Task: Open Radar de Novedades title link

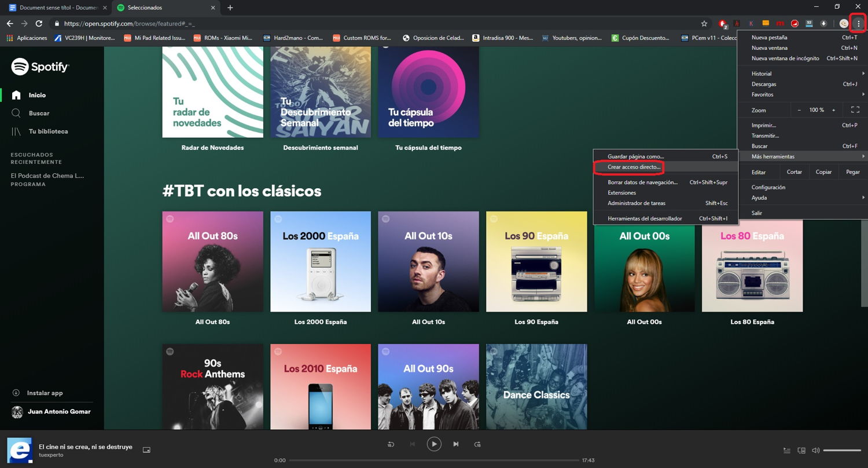Action: pyautogui.click(x=212, y=148)
